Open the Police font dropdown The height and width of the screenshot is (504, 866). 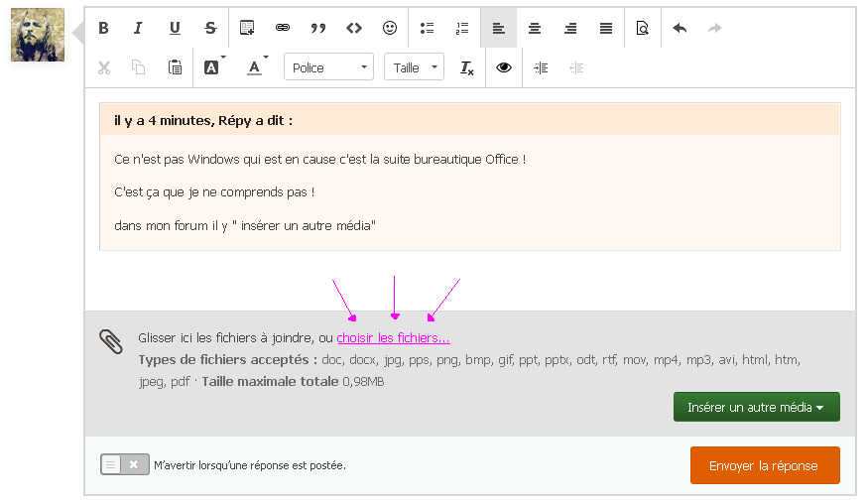click(x=328, y=67)
